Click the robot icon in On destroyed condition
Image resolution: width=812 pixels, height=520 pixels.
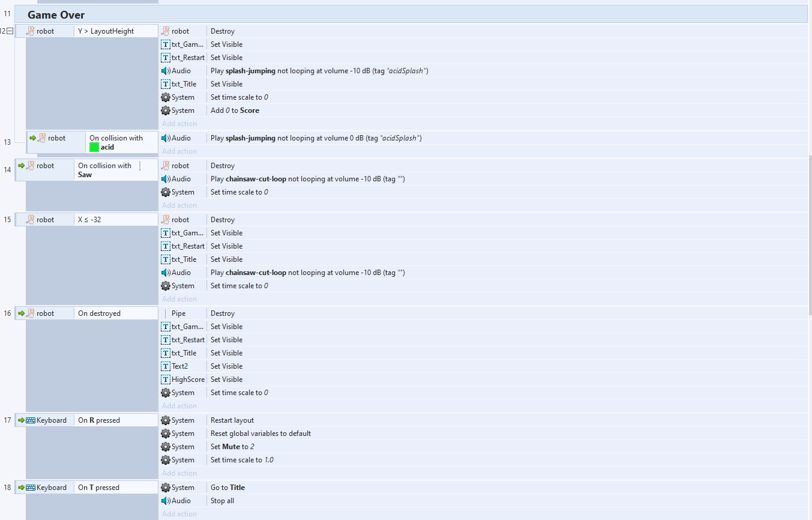[31, 313]
